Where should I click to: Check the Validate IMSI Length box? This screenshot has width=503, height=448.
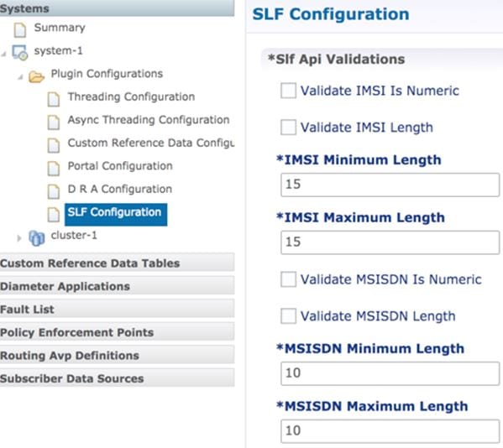pyautogui.click(x=288, y=128)
